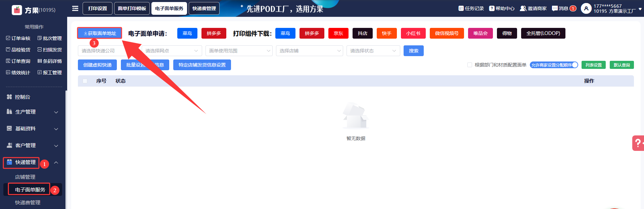Click 获取面单地址 button
This screenshot has width=644, height=209.
point(100,33)
